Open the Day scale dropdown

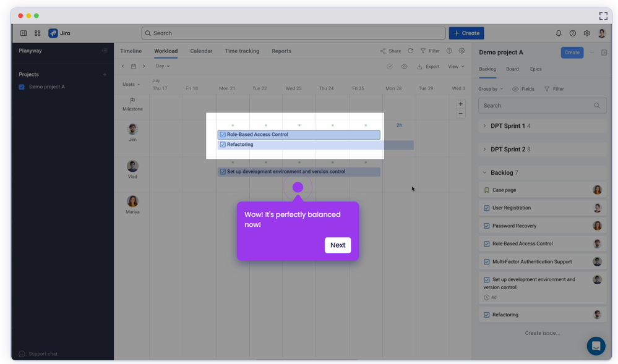(x=163, y=66)
